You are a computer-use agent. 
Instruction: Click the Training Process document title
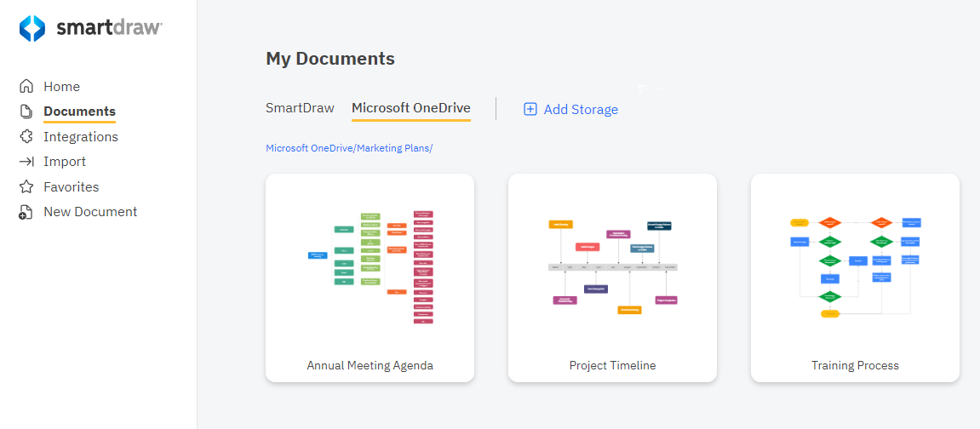(855, 365)
